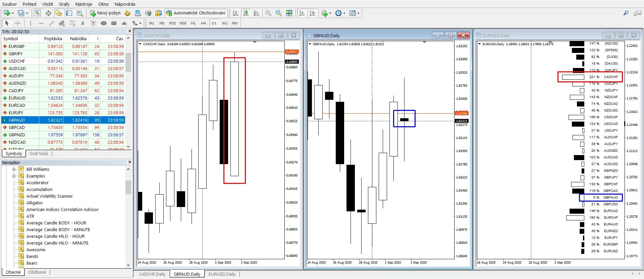Select Actual Volatility Scanner indicator
The image size is (644, 279).
tap(50, 196)
